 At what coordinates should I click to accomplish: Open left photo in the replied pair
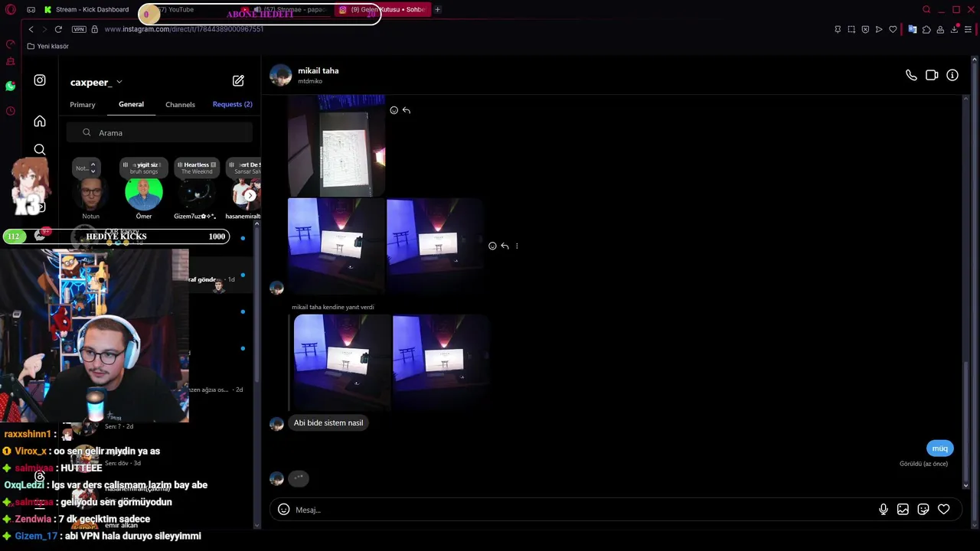[341, 362]
